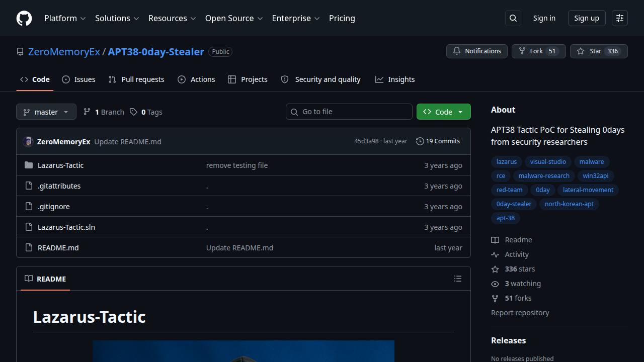Expand the Platform menu
The image size is (644, 362).
coord(65,18)
